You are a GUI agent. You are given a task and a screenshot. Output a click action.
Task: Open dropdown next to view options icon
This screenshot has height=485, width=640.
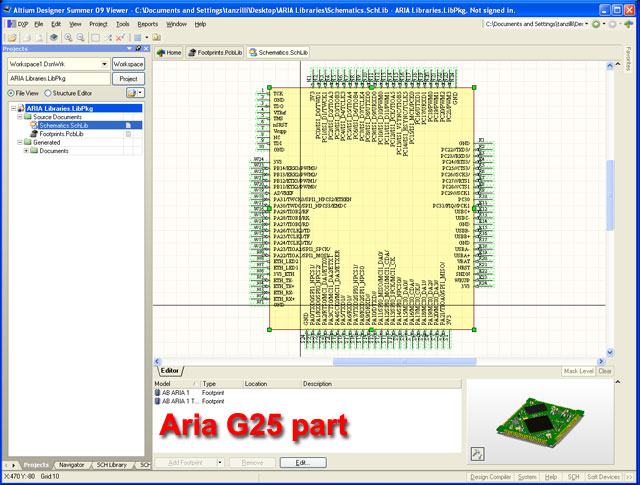pos(140,93)
